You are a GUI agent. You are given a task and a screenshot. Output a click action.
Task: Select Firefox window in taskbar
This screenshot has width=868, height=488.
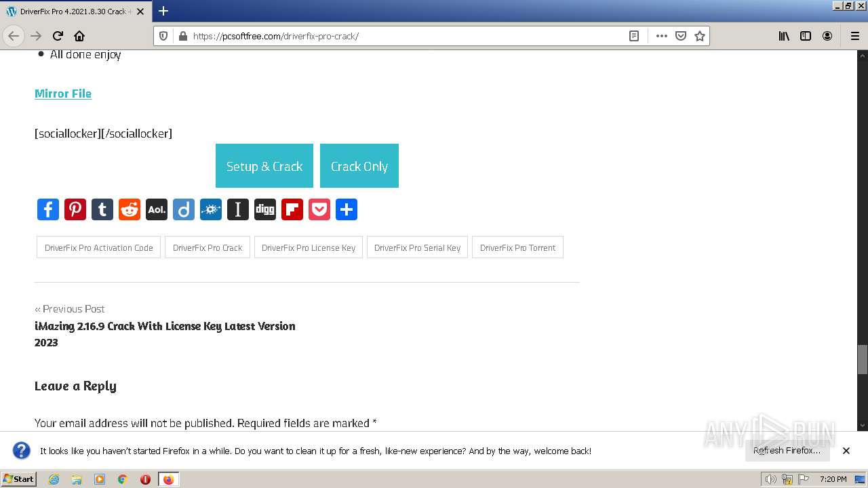coord(168,479)
